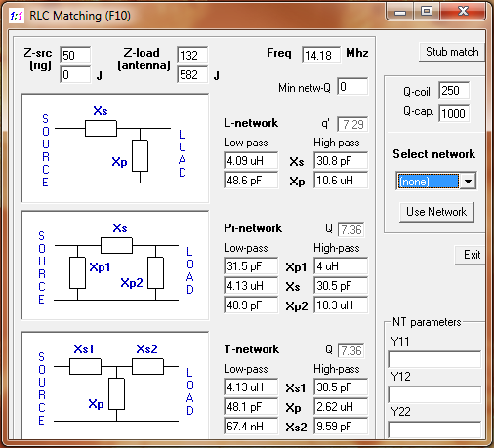Click the Pi-network schematic diagram
This screenshot has width=494, height=448.
click(115, 265)
